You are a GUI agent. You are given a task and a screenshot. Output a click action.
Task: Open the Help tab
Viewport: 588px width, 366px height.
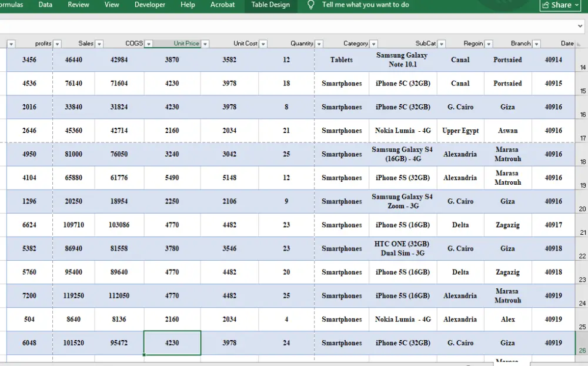pos(188,5)
